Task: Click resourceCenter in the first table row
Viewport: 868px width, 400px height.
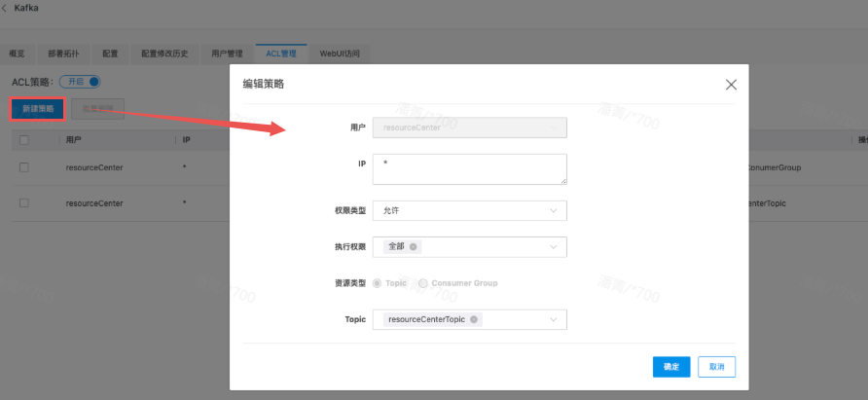Action: point(94,167)
